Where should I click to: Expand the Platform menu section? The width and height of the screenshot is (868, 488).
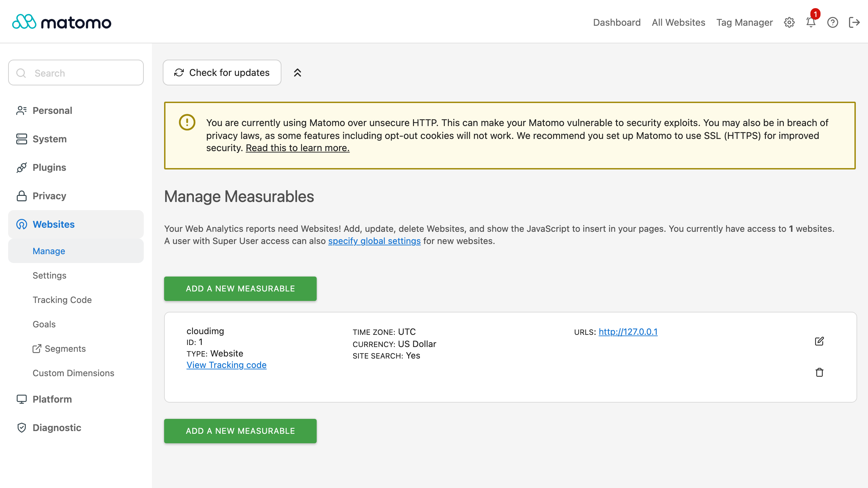click(x=76, y=399)
